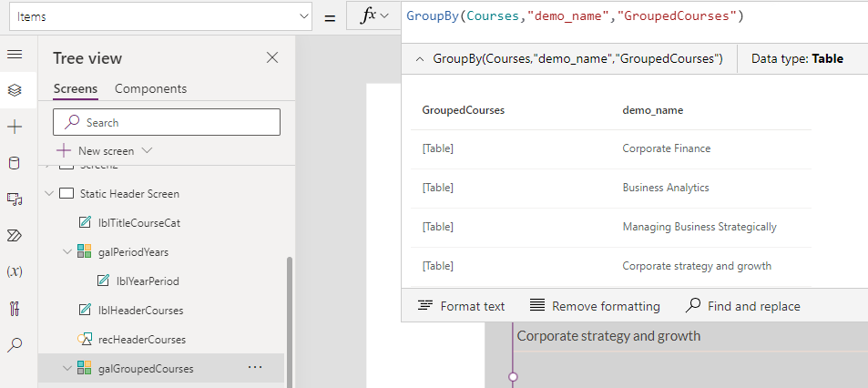
Task: Click recHeaderCourses shape icon
Action: point(84,340)
